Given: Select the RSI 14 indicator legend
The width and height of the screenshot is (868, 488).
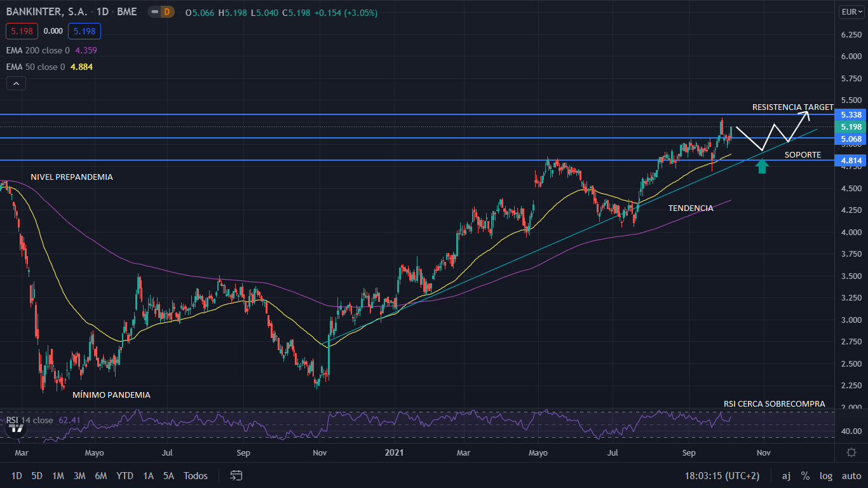Looking at the screenshot, I should [30, 420].
